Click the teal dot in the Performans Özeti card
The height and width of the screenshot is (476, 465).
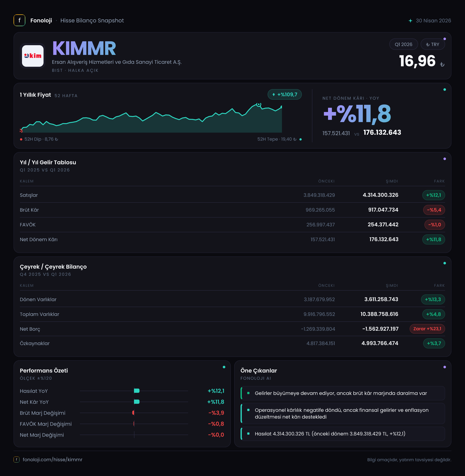pyautogui.click(x=224, y=367)
